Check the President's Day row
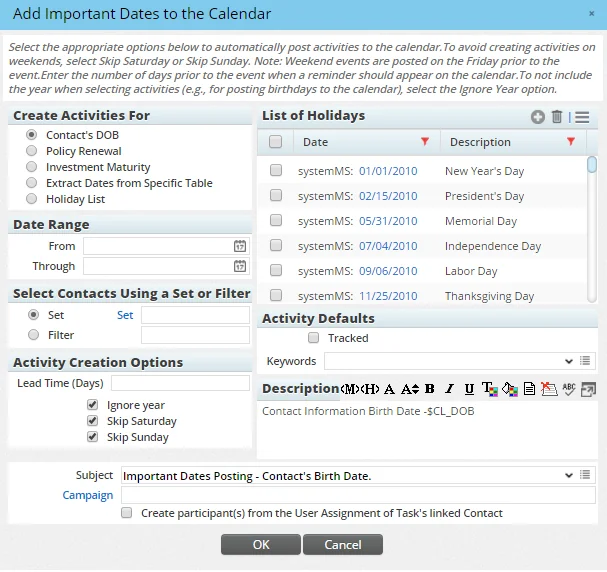 276,195
